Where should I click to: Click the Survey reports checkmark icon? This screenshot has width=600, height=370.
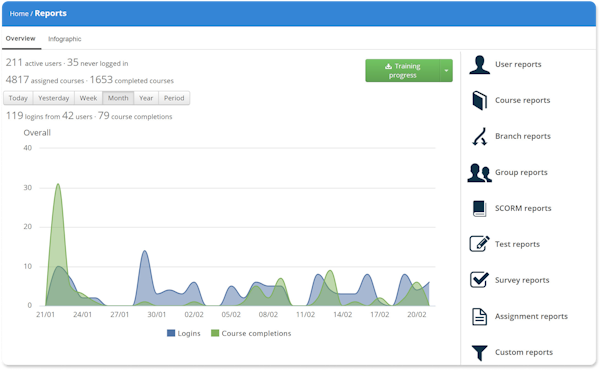click(479, 280)
